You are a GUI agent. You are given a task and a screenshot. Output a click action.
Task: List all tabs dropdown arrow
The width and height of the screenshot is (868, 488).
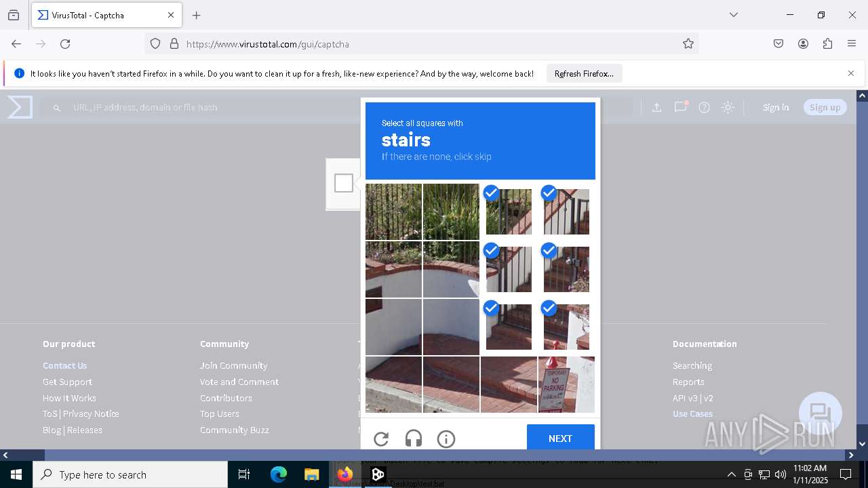(734, 15)
